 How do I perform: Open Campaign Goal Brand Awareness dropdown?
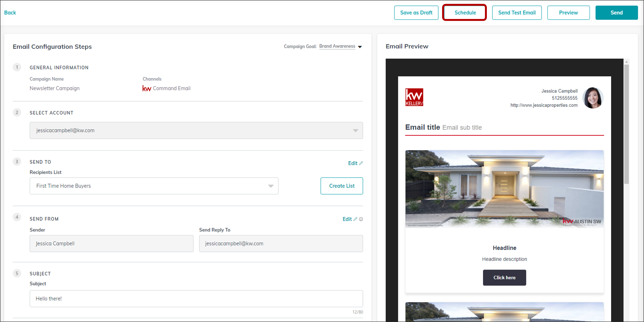pos(337,46)
